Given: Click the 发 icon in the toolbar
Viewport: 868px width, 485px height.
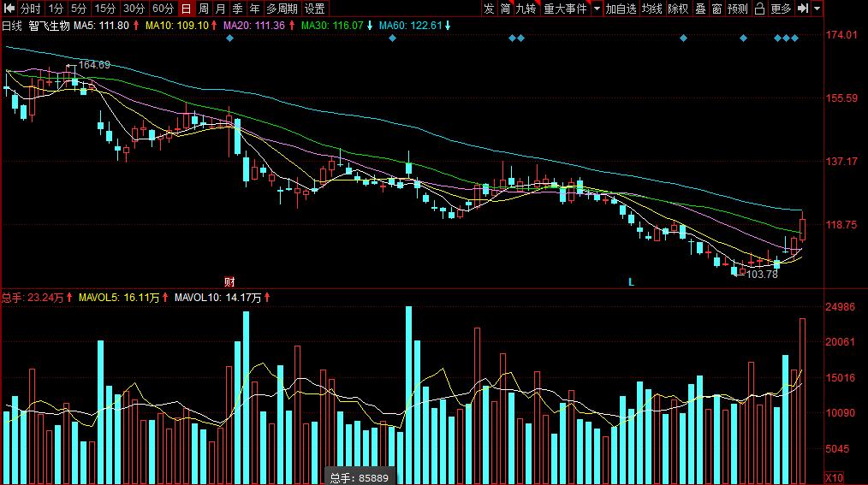Looking at the screenshot, I should coord(488,9).
